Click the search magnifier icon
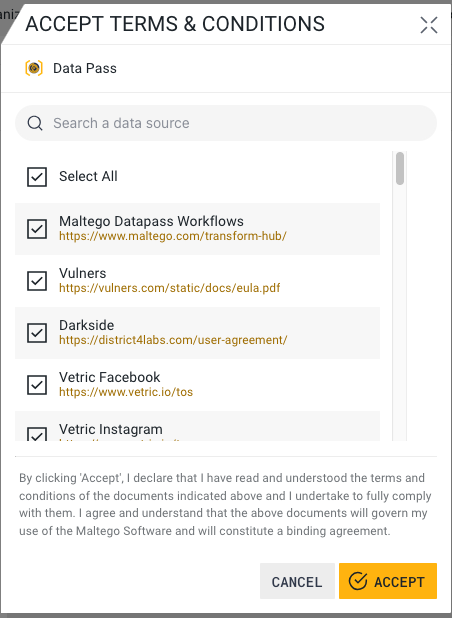 tap(35, 123)
